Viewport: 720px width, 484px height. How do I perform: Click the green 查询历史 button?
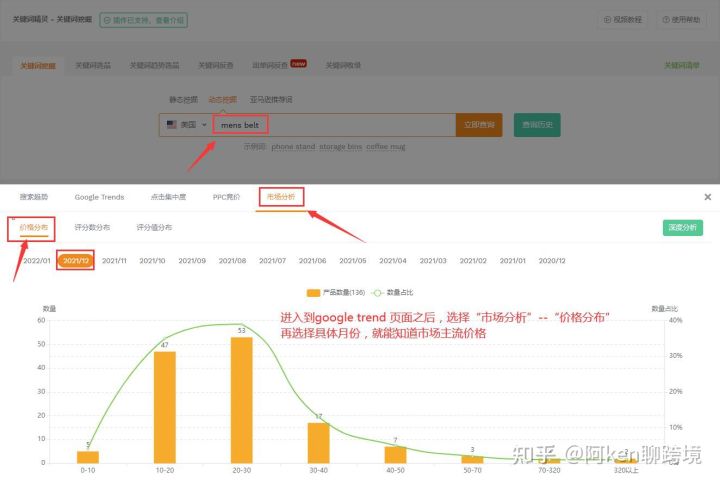537,125
